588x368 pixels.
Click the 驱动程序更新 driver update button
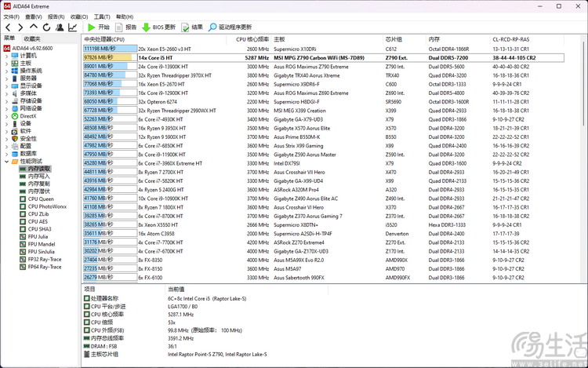[x=230, y=27]
